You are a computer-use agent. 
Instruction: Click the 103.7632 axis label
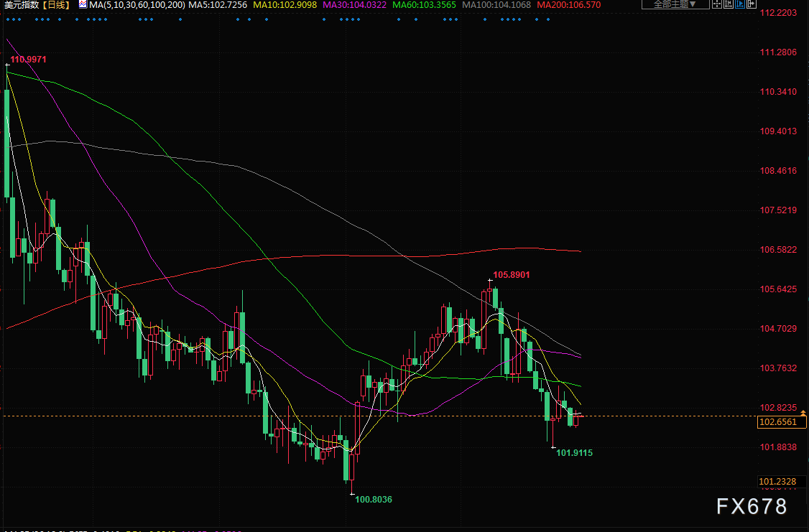[x=778, y=368]
